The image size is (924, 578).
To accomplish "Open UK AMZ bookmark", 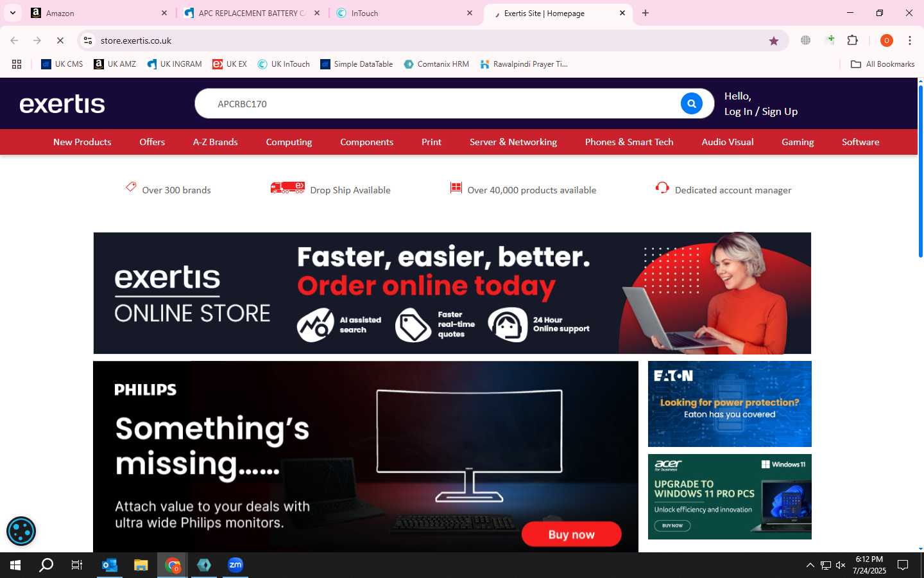I will click(x=115, y=64).
